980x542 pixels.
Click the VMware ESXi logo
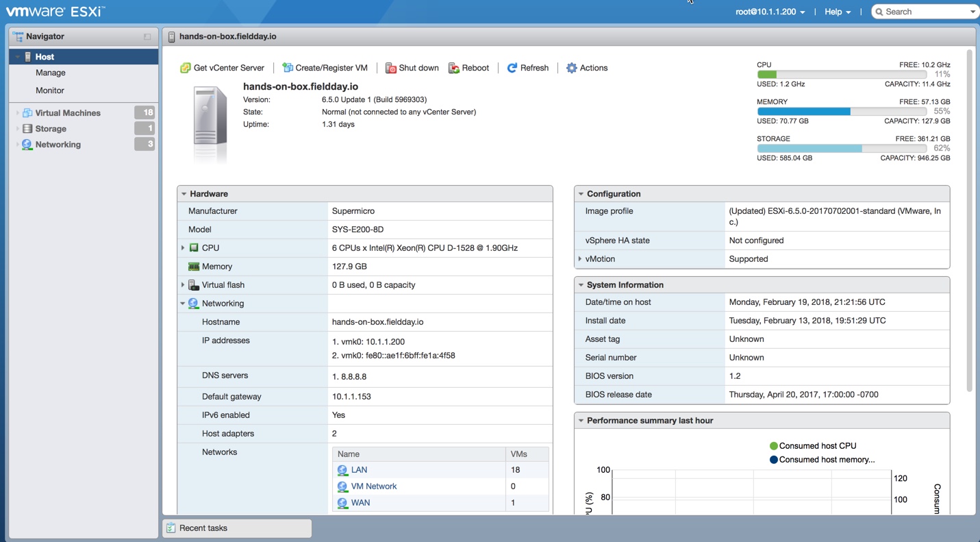point(55,12)
